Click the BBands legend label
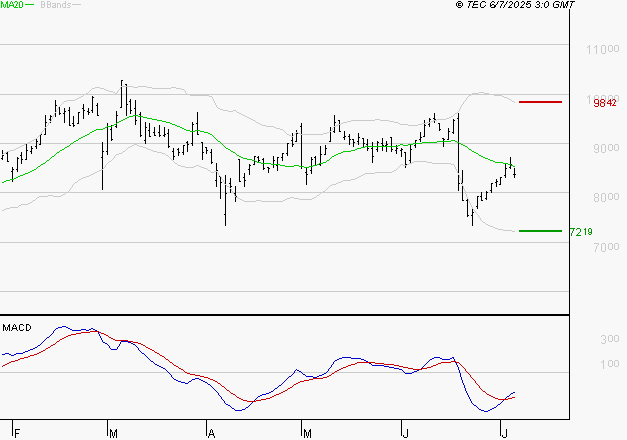Viewport: 627px width, 440px height. [56, 5]
